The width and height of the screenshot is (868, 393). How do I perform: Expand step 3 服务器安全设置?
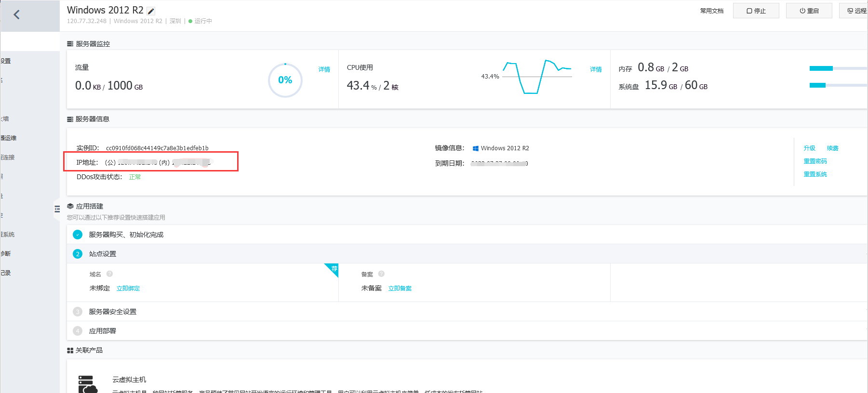(467, 312)
